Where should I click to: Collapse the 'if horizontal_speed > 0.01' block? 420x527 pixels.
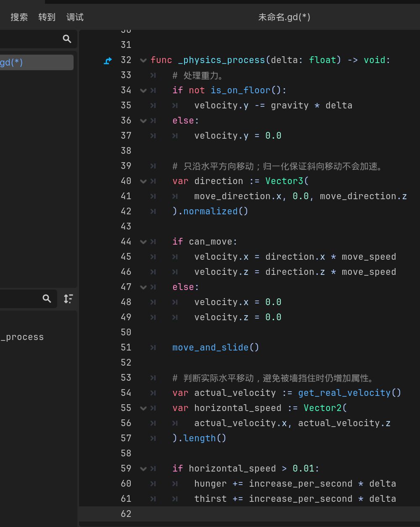pos(143,469)
